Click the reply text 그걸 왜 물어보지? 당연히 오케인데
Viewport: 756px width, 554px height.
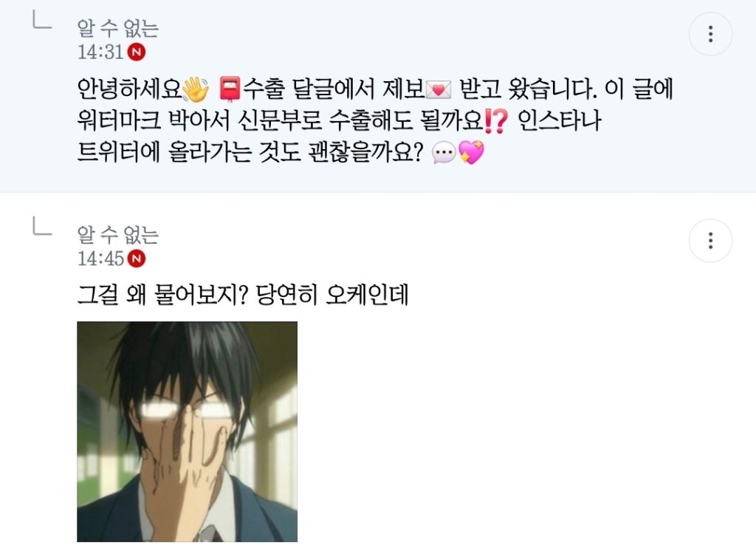point(243,295)
